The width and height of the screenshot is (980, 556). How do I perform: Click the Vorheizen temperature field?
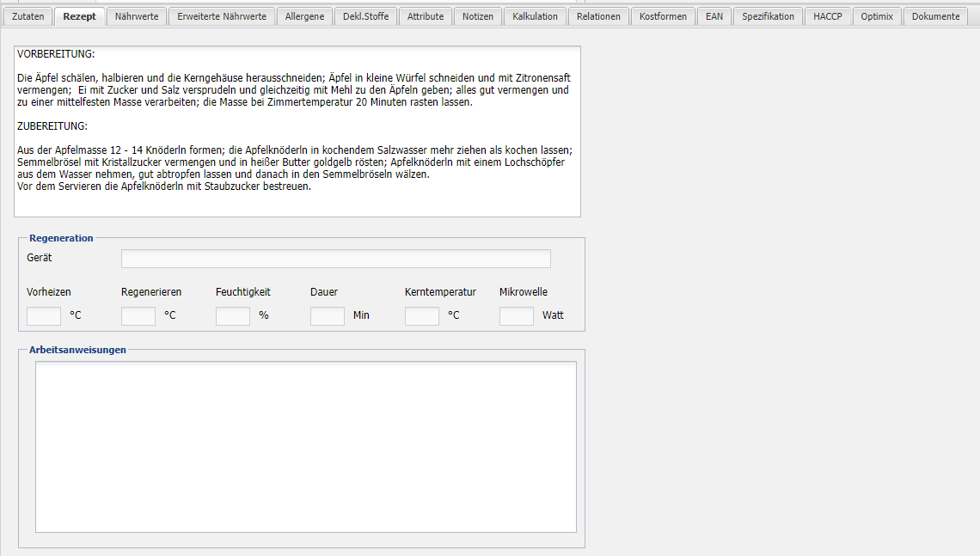pos(44,316)
